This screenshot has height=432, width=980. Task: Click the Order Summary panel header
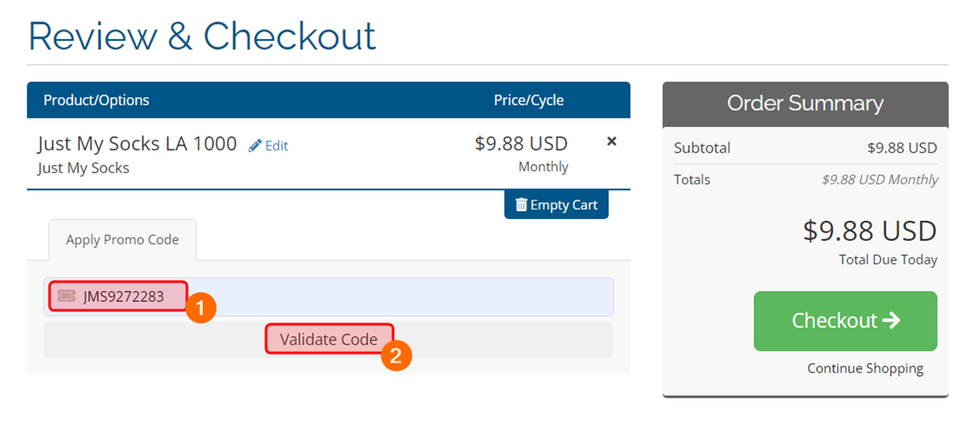805,103
